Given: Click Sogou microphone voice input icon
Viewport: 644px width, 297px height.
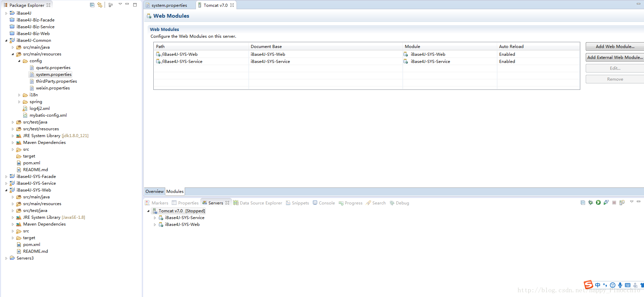Looking at the screenshot, I should [x=620, y=285].
